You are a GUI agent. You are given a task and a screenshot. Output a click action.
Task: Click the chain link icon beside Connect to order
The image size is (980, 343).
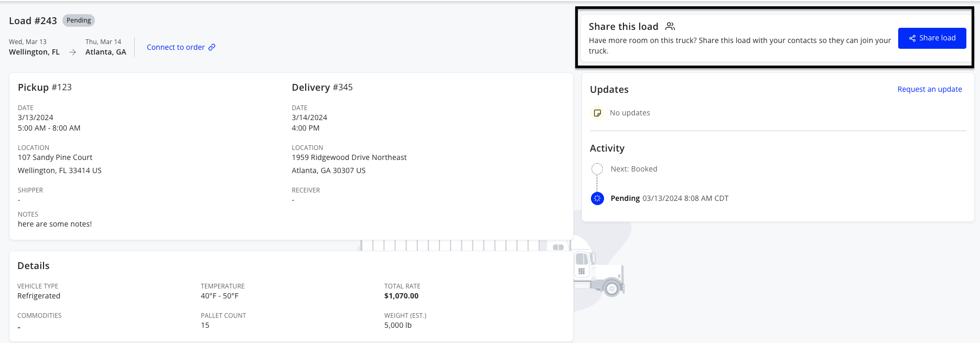[212, 47]
